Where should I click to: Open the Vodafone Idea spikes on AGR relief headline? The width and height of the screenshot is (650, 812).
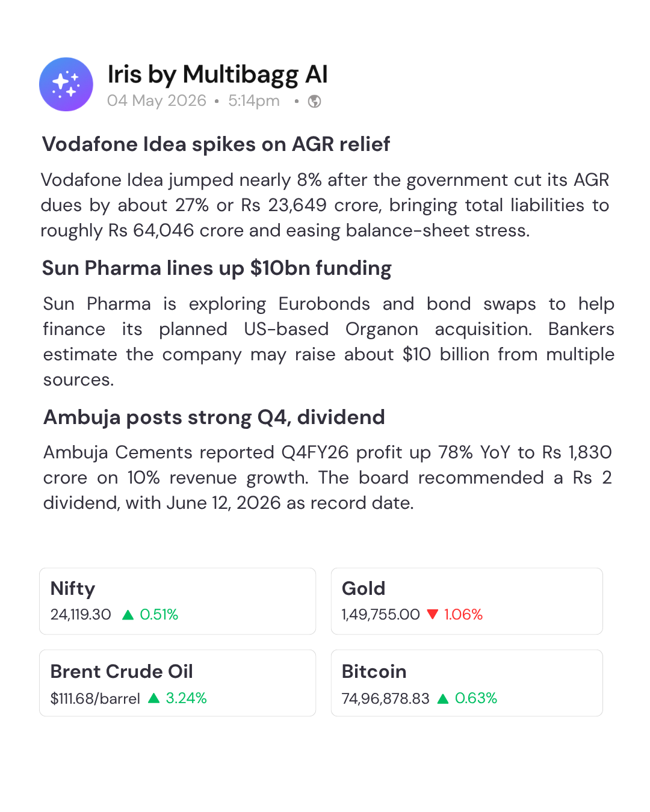click(x=216, y=144)
